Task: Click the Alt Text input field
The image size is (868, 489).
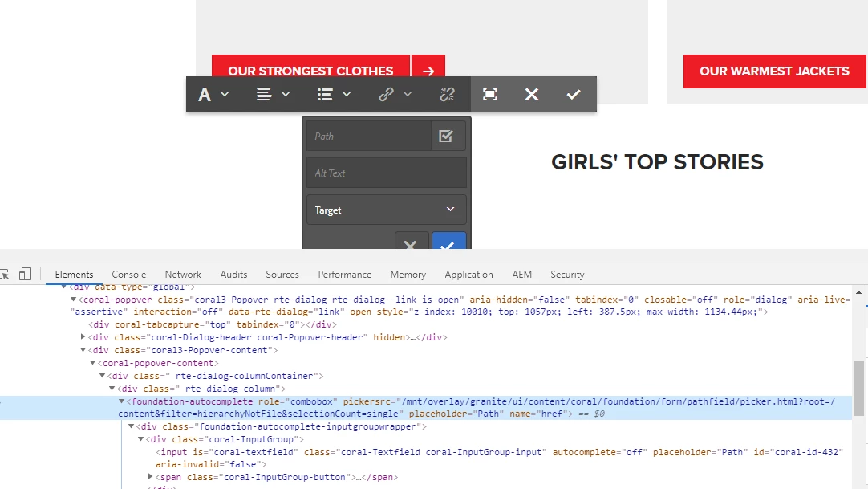Action: pos(387,173)
